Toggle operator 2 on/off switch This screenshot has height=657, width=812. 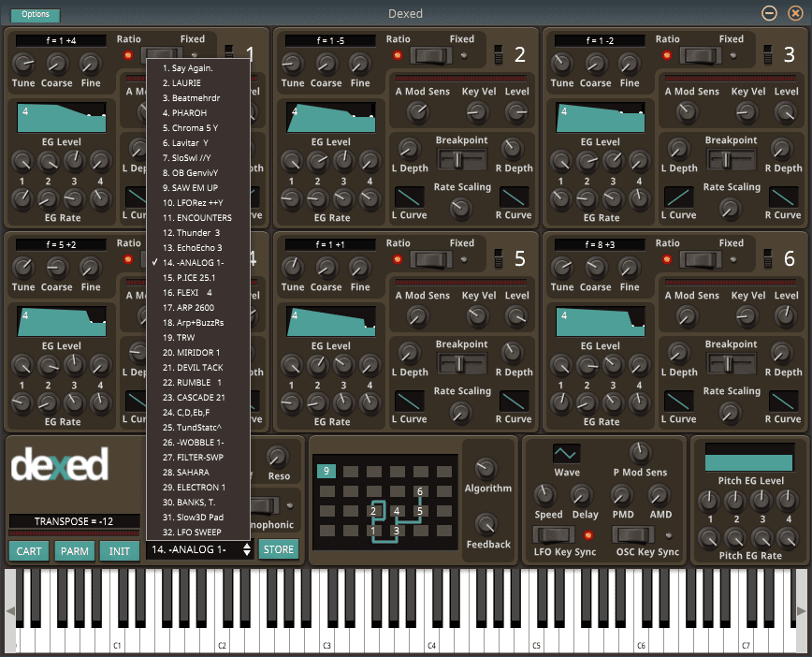coord(499,55)
